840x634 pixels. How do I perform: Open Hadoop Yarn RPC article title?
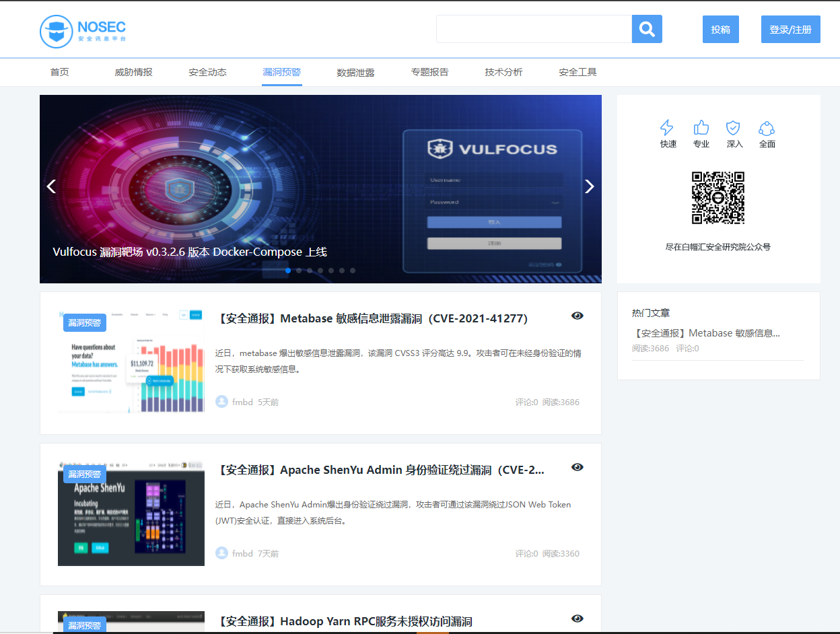pyautogui.click(x=344, y=621)
